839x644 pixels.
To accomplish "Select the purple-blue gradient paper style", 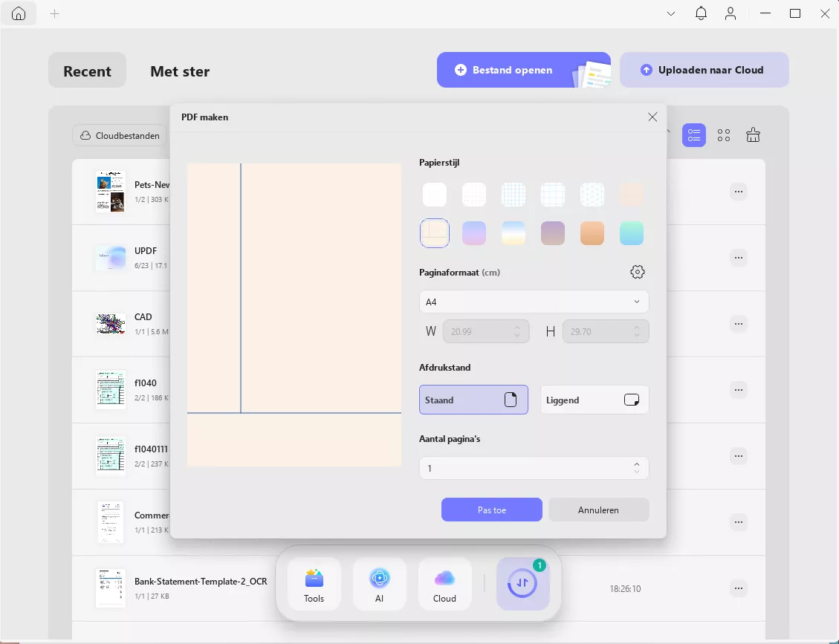I will coord(474,233).
